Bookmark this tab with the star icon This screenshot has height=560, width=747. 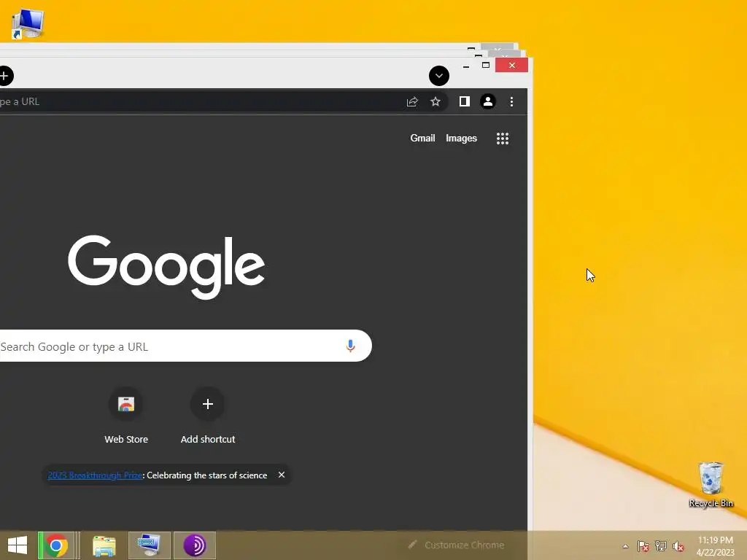[x=436, y=101]
